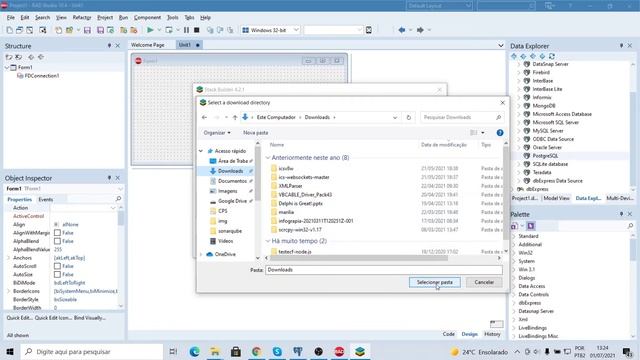Viewport: 640px width, 360px height.
Task: Expand the Data Access palette category
Action: pyautogui.click(x=514, y=286)
